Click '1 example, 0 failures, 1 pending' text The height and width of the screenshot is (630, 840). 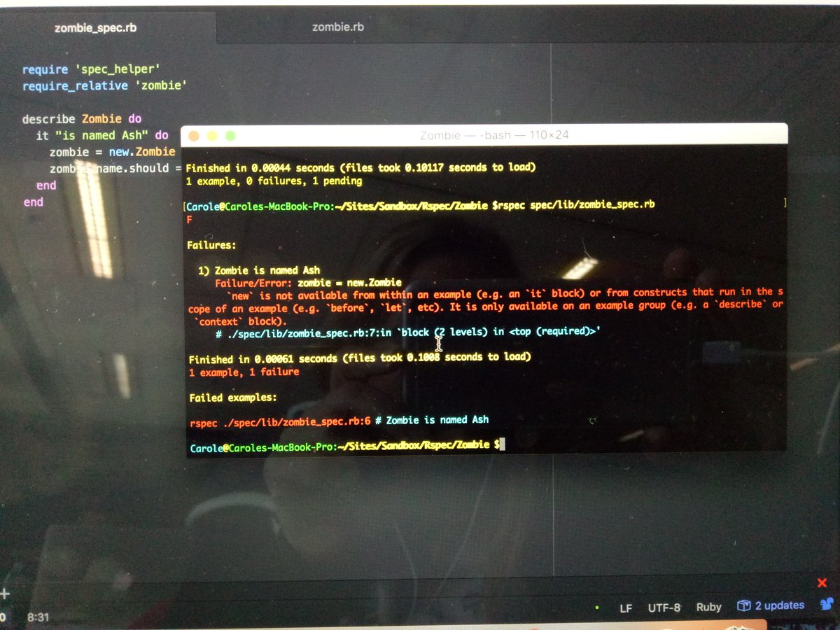[274, 181]
